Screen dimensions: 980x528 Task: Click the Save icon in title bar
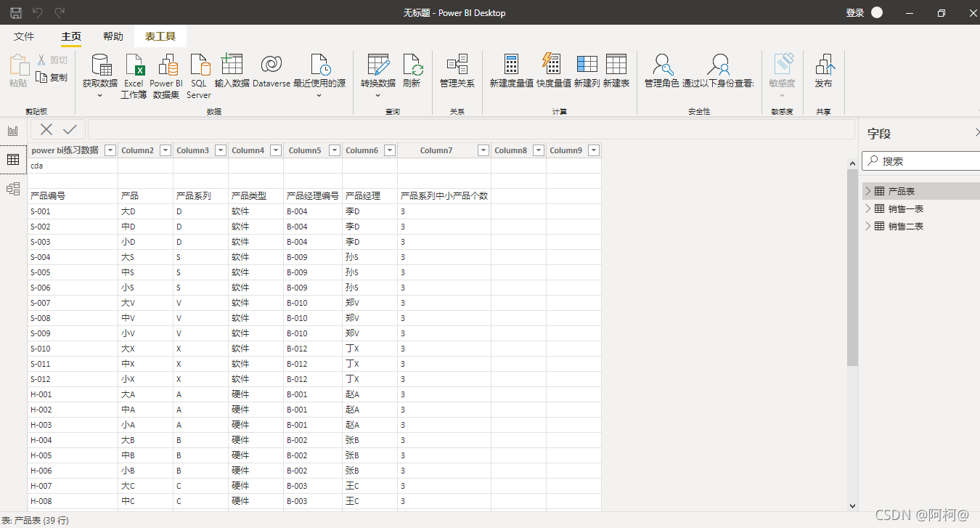15,12
